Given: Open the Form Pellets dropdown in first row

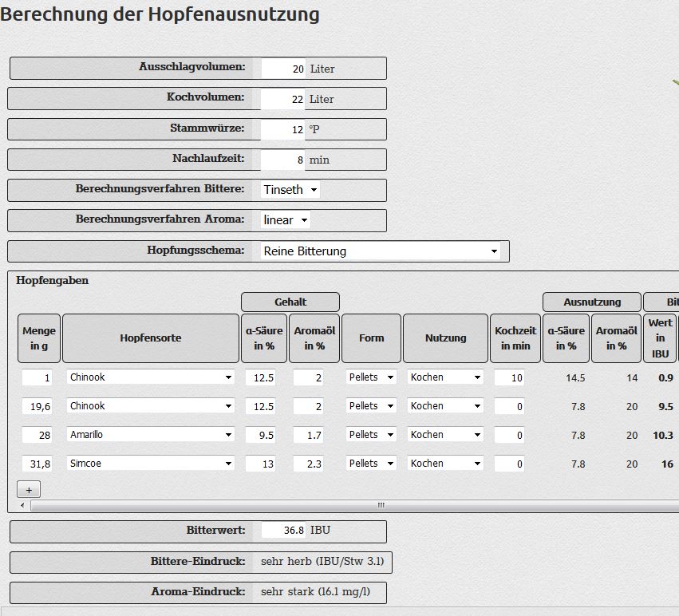Looking at the screenshot, I should click(x=371, y=377).
